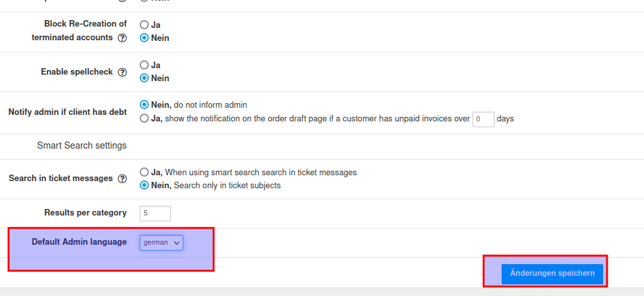Open the Default Admin language dropdown
The width and height of the screenshot is (644, 296).
pos(161,242)
